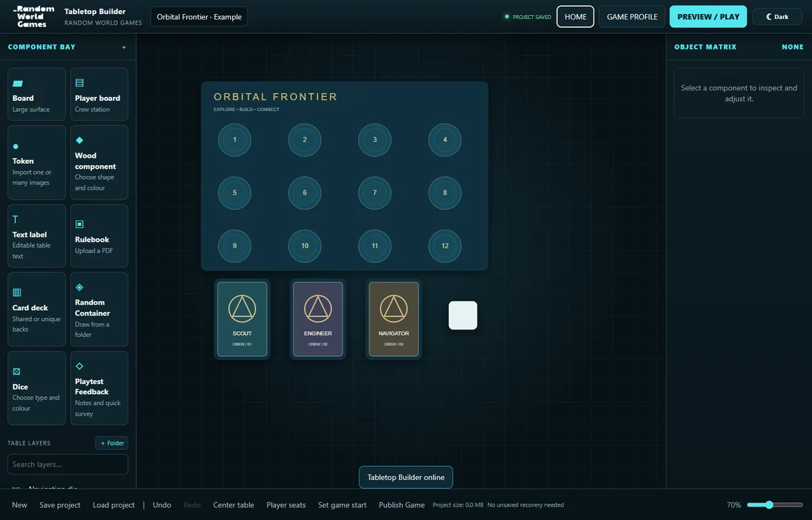Screen dimensions: 812x520
Task: Add a Text label component
Action: click(x=37, y=236)
